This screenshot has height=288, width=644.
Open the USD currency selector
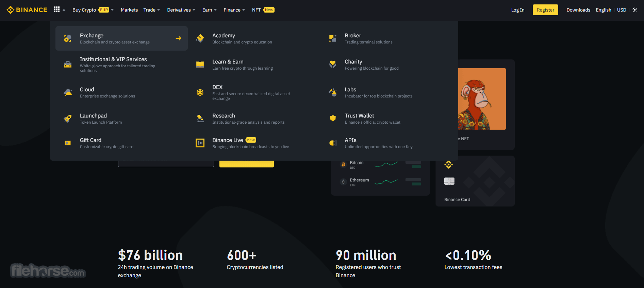point(622,10)
